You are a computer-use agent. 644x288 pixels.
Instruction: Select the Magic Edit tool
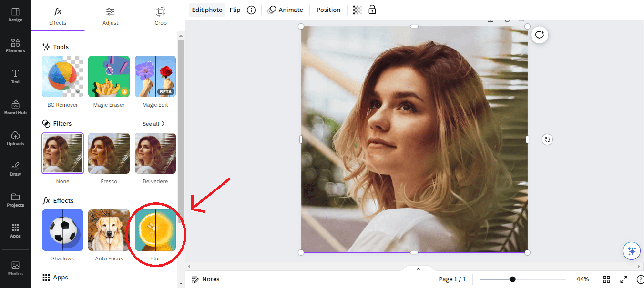point(155,76)
